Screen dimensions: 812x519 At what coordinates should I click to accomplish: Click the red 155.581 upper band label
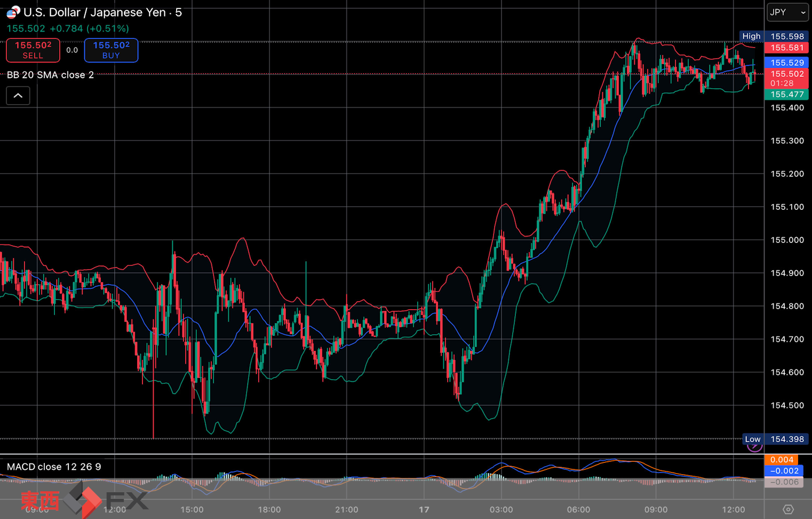(786, 48)
